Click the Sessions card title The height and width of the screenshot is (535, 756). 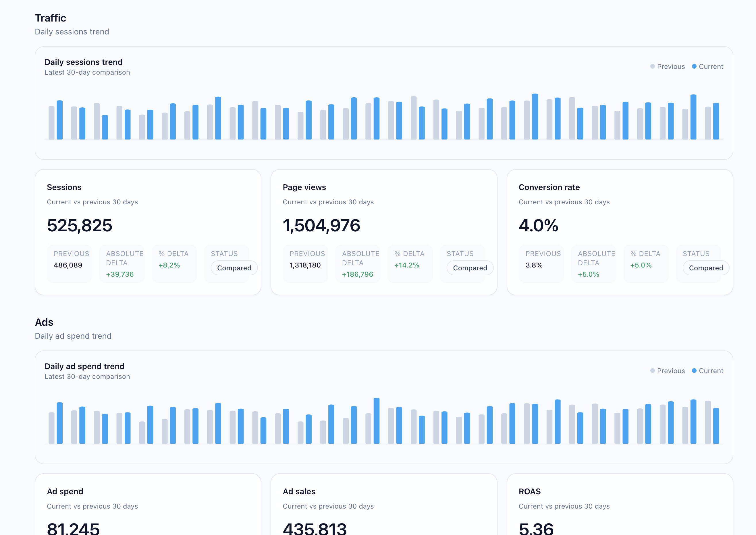tap(64, 187)
